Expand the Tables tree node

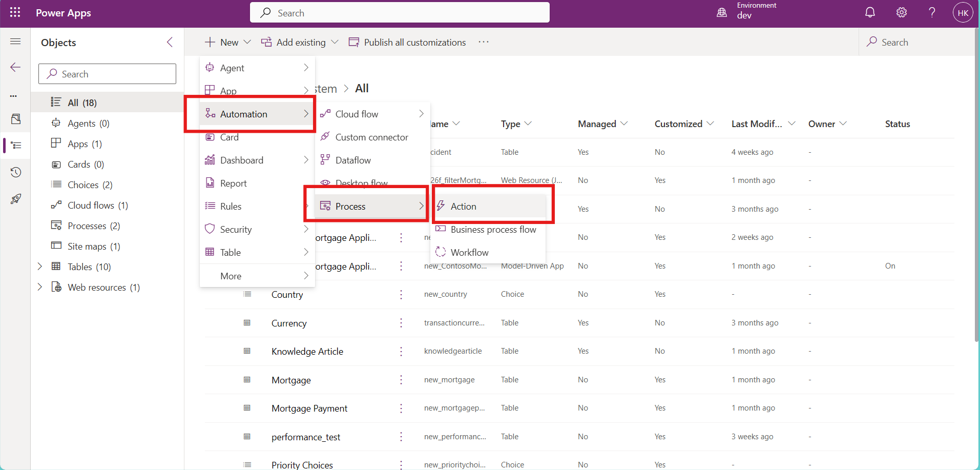(40, 267)
